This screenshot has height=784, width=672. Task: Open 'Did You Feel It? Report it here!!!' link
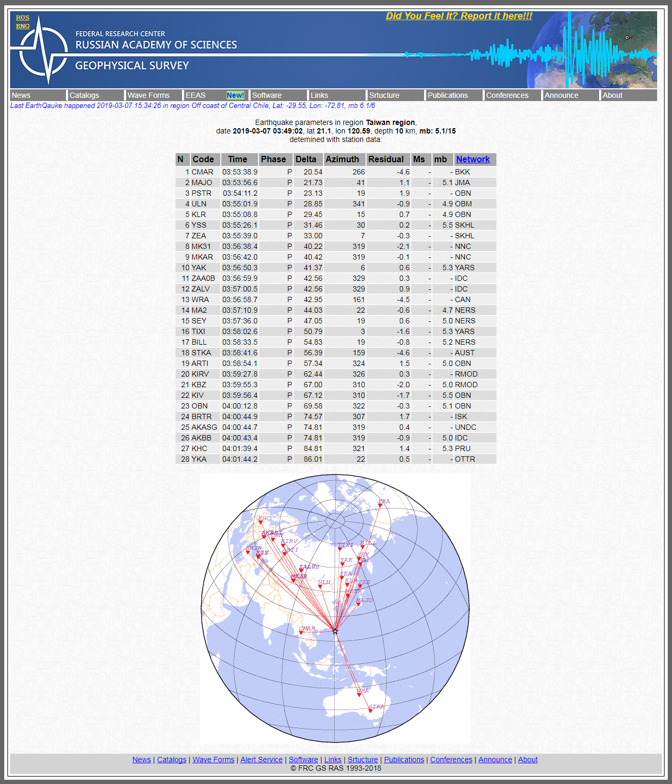tap(459, 16)
